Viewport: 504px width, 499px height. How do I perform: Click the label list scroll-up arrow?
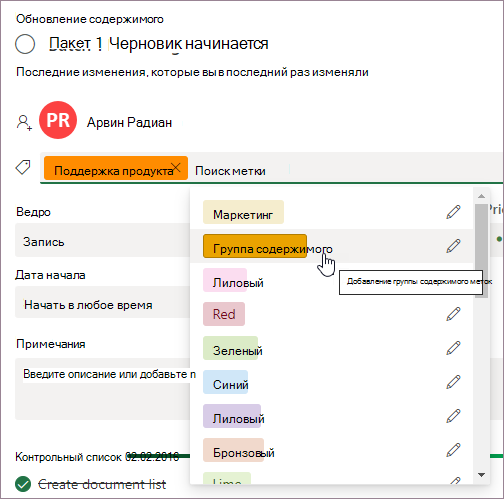pos(481,196)
